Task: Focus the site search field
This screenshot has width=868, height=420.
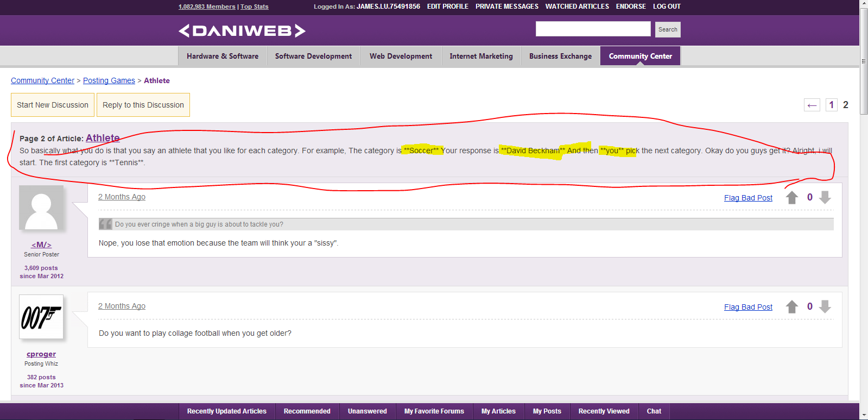Action: 593,29
